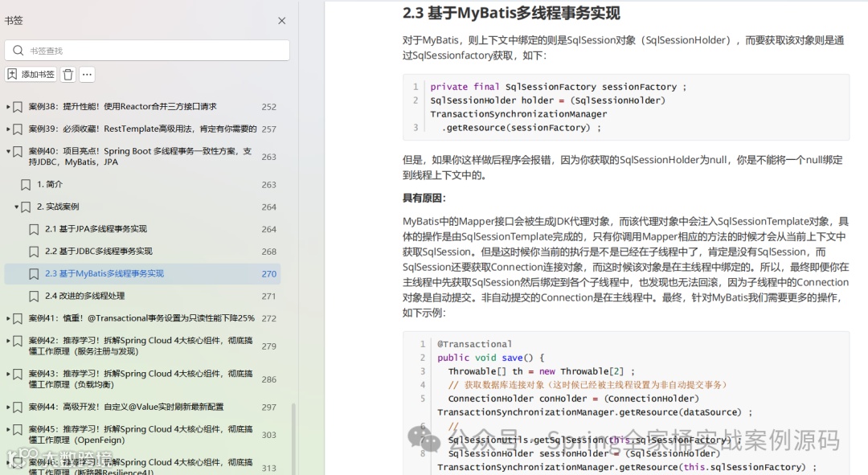This screenshot has width=868, height=475.
Task: Expand the 案例44 @Value bookmark
Action: click(x=8, y=407)
